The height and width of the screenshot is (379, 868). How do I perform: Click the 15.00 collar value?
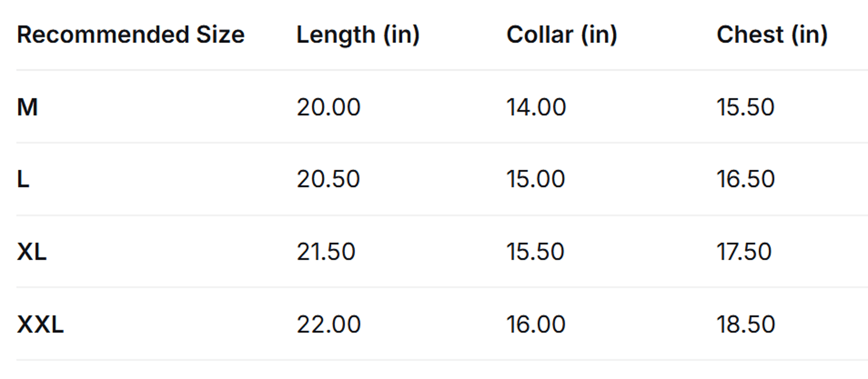pyautogui.click(x=536, y=179)
